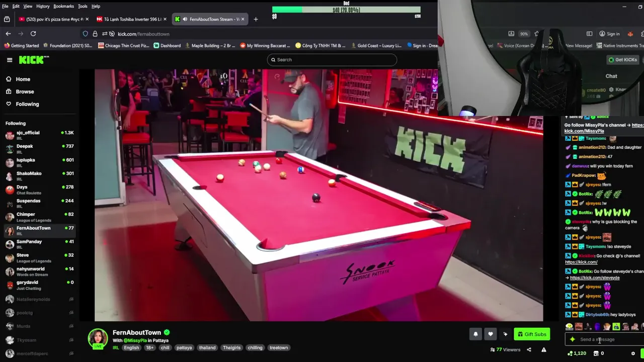Open the Firefox History menu

coord(43,6)
